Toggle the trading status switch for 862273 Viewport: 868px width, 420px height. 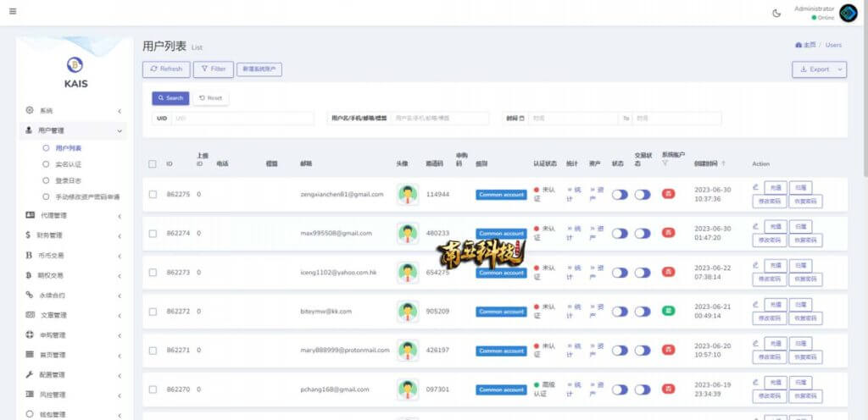643,273
